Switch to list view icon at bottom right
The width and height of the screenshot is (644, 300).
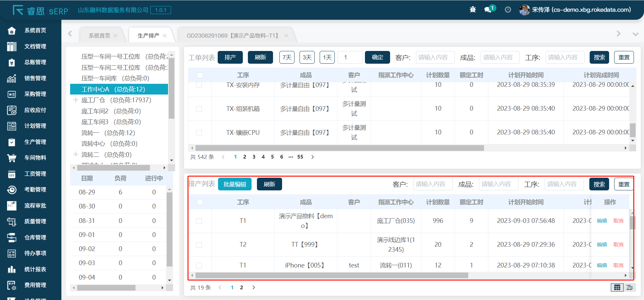(x=630, y=288)
